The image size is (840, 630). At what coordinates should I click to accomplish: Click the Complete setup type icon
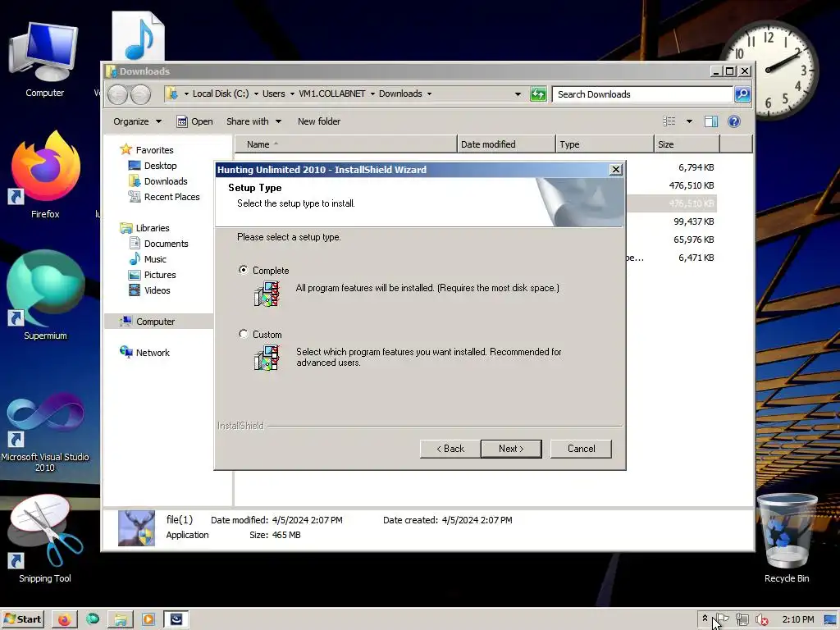[267, 294]
